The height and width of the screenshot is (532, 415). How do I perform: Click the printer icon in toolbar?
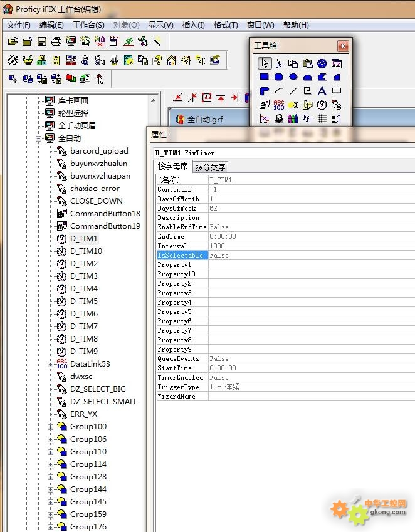click(56, 42)
